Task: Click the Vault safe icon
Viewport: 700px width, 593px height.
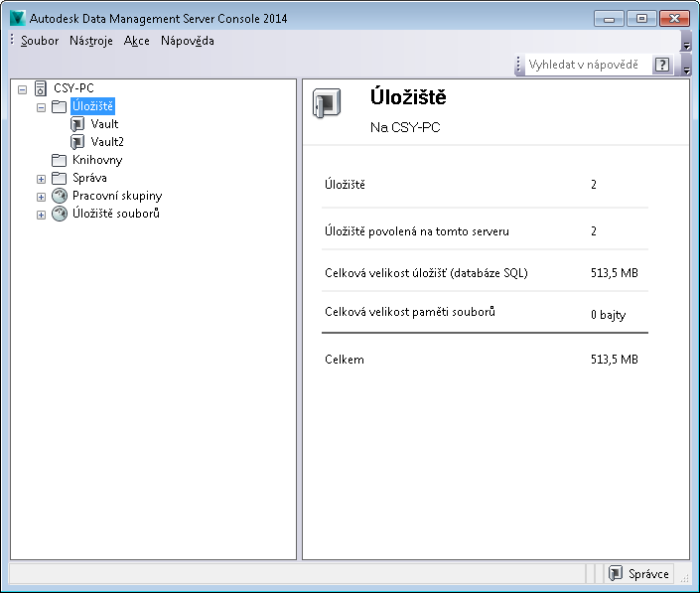Action: [x=77, y=124]
